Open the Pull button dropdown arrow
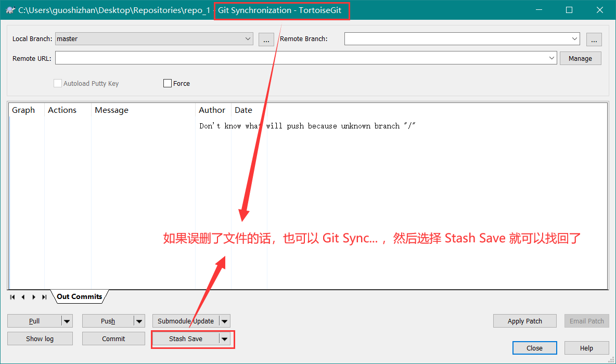The width and height of the screenshot is (616, 364). (x=67, y=321)
